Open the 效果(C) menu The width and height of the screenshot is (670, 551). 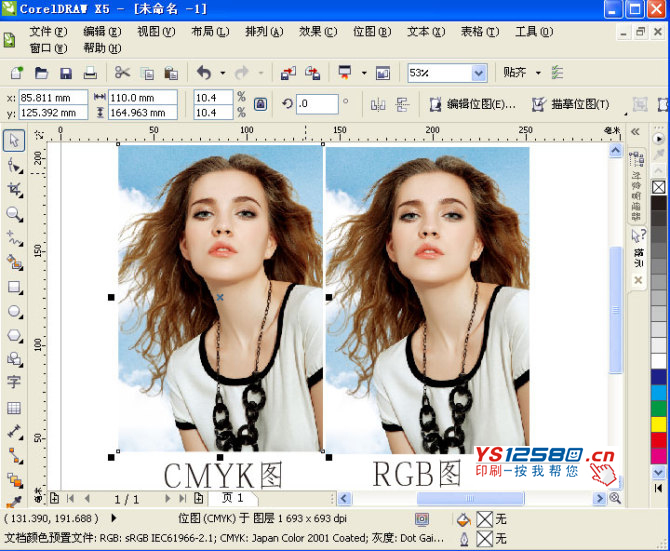coord(317,31)
